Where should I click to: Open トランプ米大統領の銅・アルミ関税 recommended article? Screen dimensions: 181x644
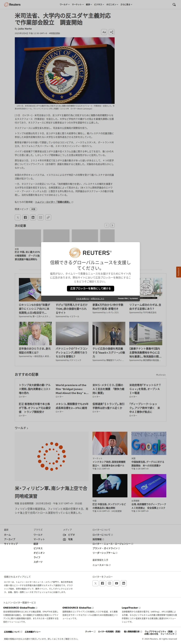pos(35,389)
